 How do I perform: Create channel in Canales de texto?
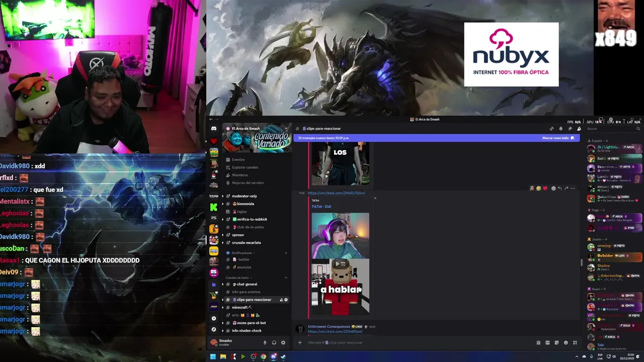286,278
